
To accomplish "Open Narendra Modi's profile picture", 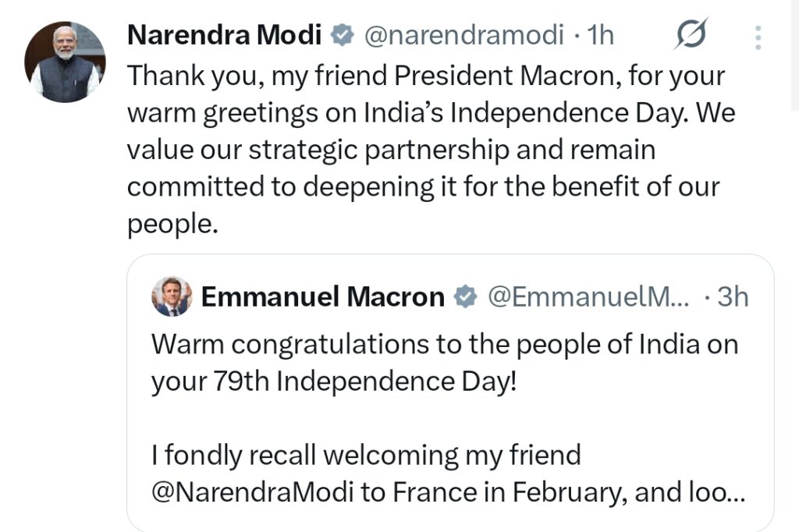I will tap(65, 62).
